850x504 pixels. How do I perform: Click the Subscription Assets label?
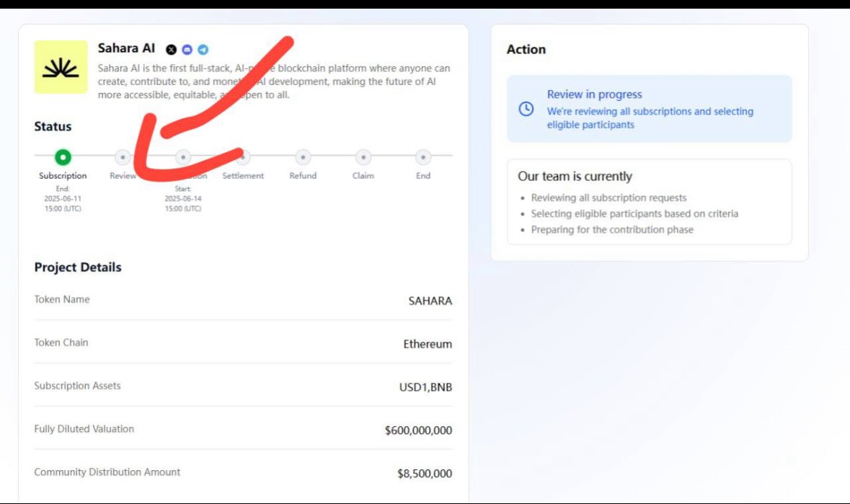click(x=78, y=386)
